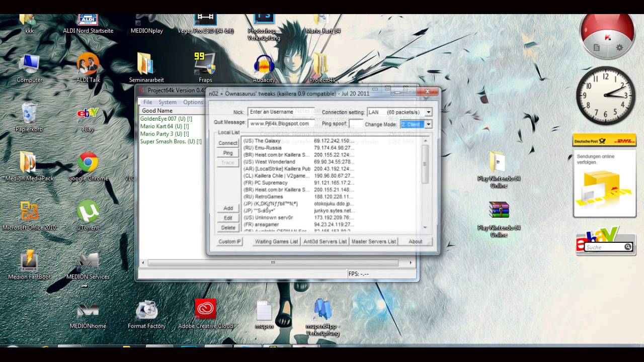Click the Project64k horizontal scrollbar thumb
The height and width of the screenshot is (362, 644).
click(273, 262)
